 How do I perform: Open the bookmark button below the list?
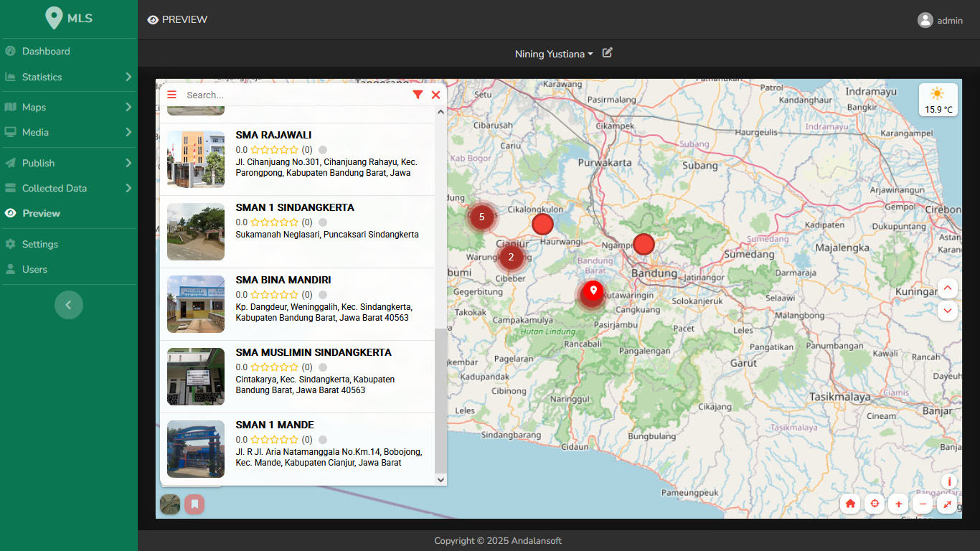click(194, 504)
